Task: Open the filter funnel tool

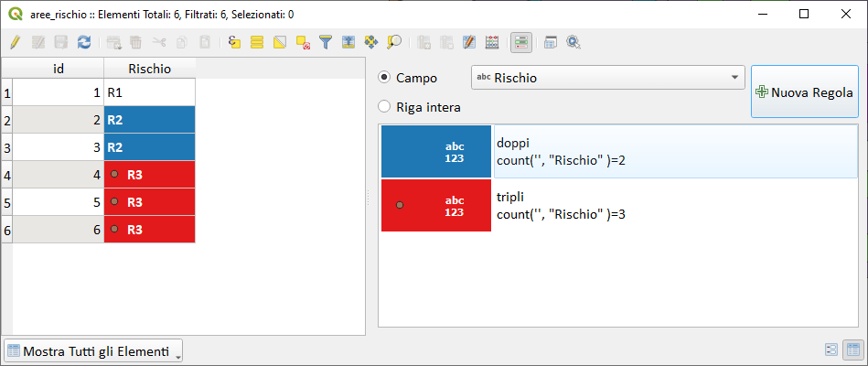Action: pos(325,42)
